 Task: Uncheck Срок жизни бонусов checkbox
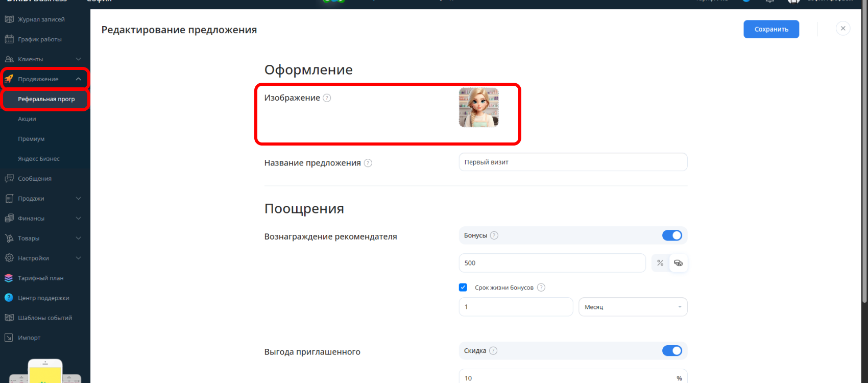point(463,288)
